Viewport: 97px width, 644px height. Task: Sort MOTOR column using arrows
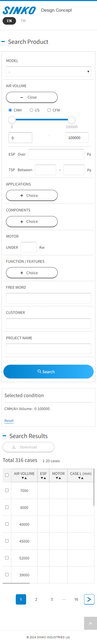pos(58,478)
